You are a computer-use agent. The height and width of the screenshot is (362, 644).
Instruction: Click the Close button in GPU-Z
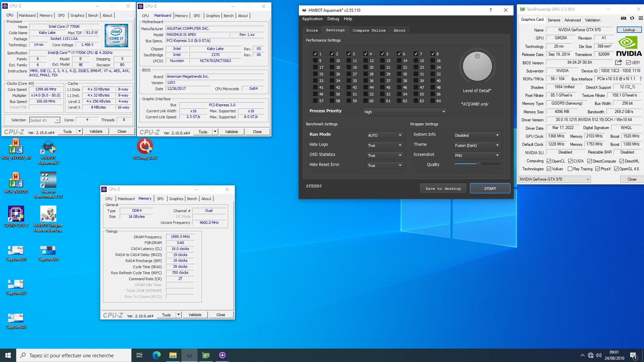click(x=632, y=179)
